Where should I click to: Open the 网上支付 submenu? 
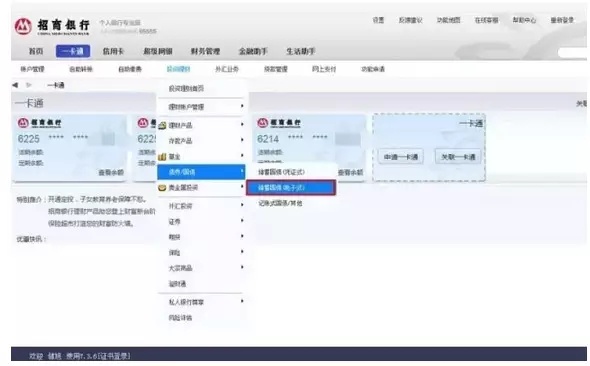point(324,69)
